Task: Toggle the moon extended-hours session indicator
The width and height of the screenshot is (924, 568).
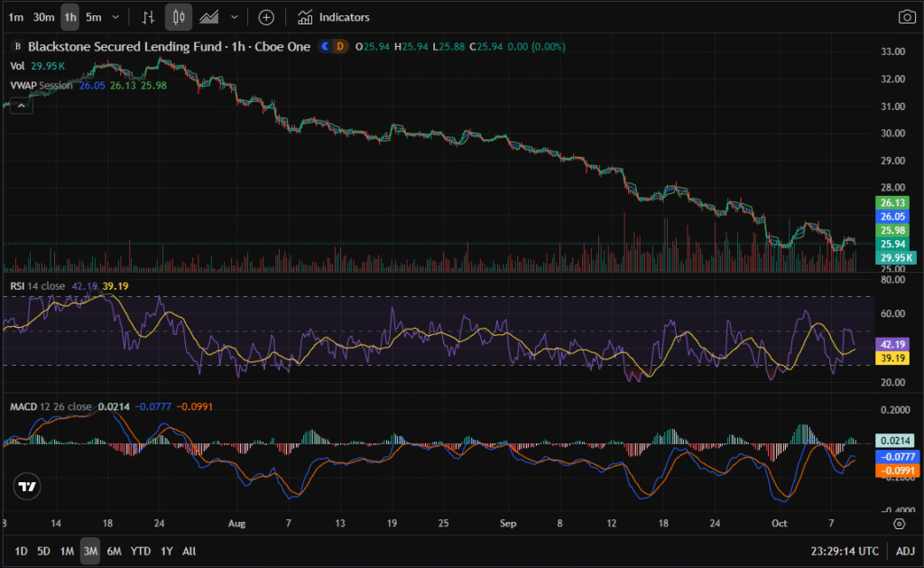Action: [327, 46]
